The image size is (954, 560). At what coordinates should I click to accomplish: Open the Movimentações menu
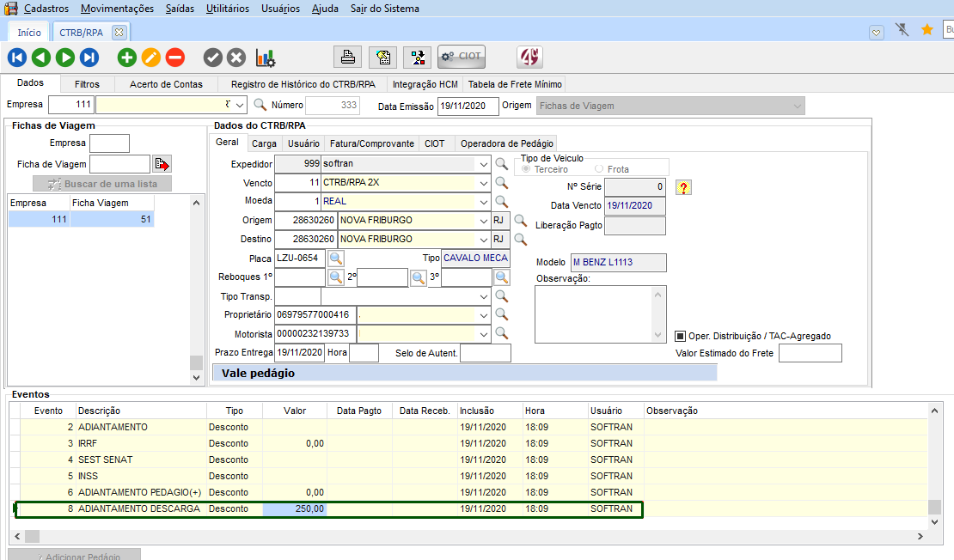click(117, 9)
